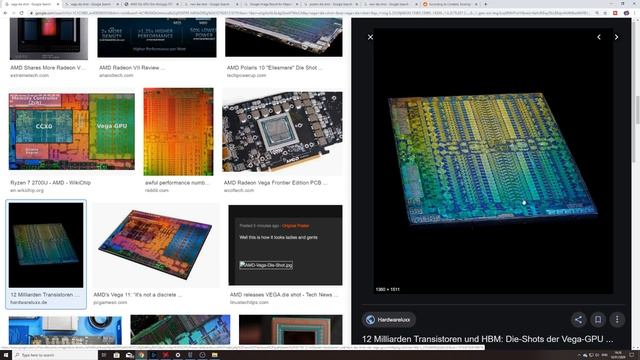
Task: Open three-dot more options in preview panel
Action: coord(617,320)
